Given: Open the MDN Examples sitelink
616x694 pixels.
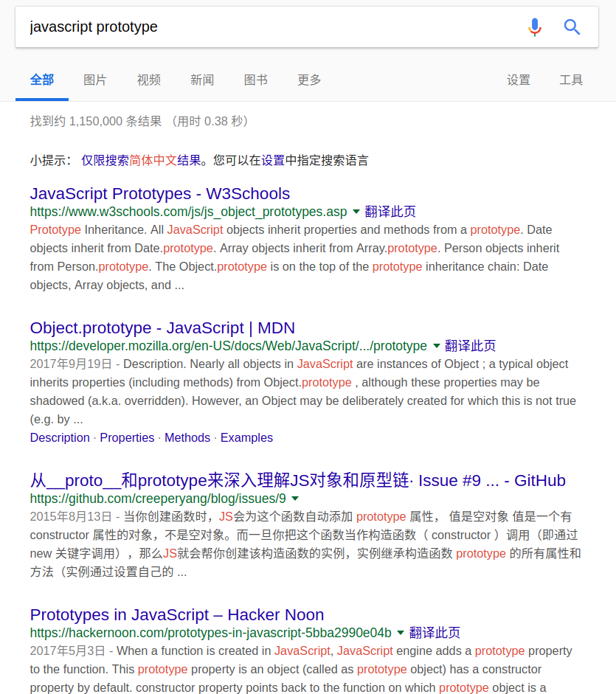Looking at the screenshot, I should click(x=246, y=438).
